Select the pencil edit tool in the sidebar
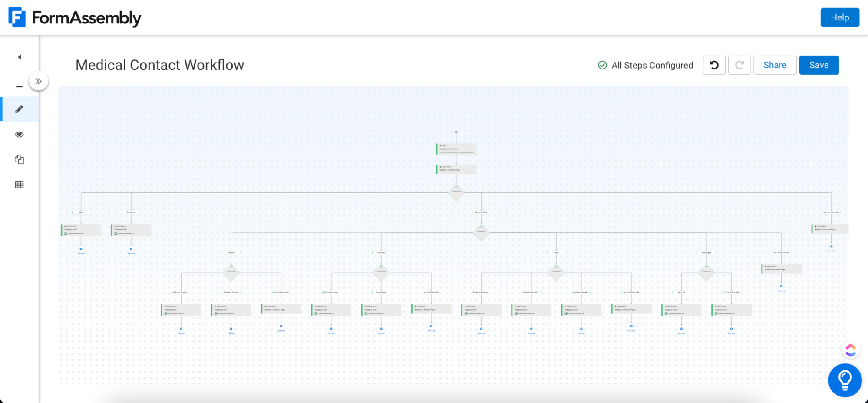The image size is (868, 403). [19, 109]
